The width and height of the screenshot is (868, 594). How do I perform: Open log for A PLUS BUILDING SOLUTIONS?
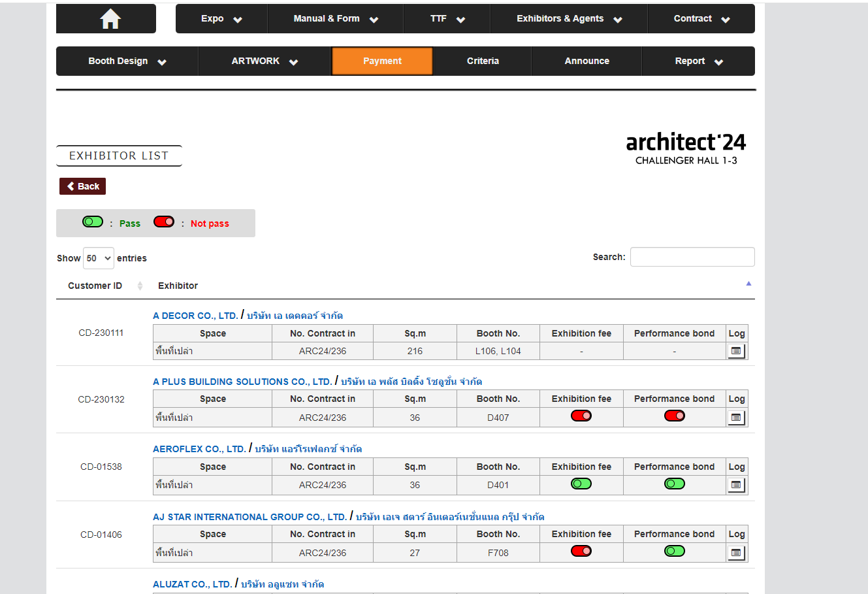736,418
